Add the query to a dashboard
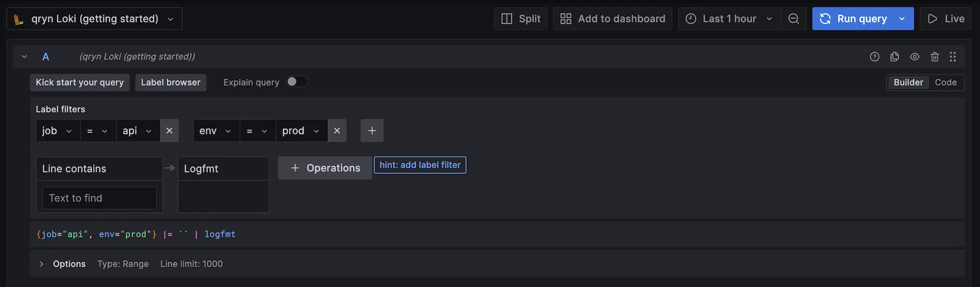 [612, 19]
